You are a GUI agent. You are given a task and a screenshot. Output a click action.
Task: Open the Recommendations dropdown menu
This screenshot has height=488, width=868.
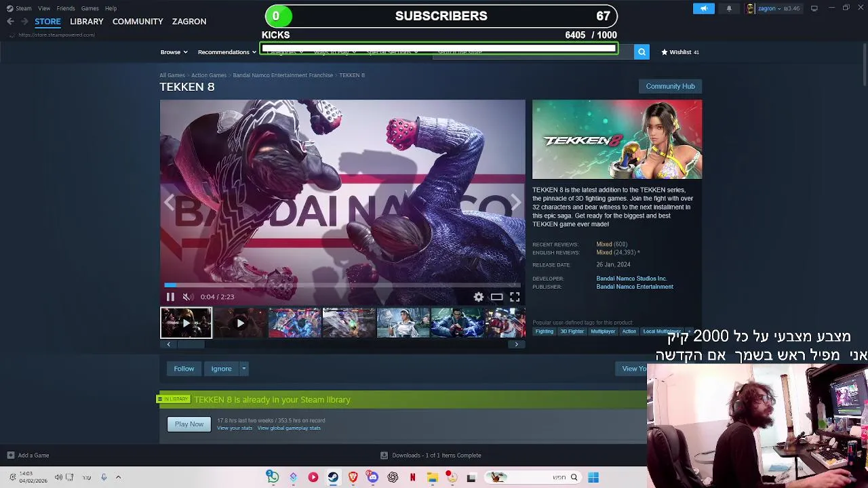coord(226,52)
